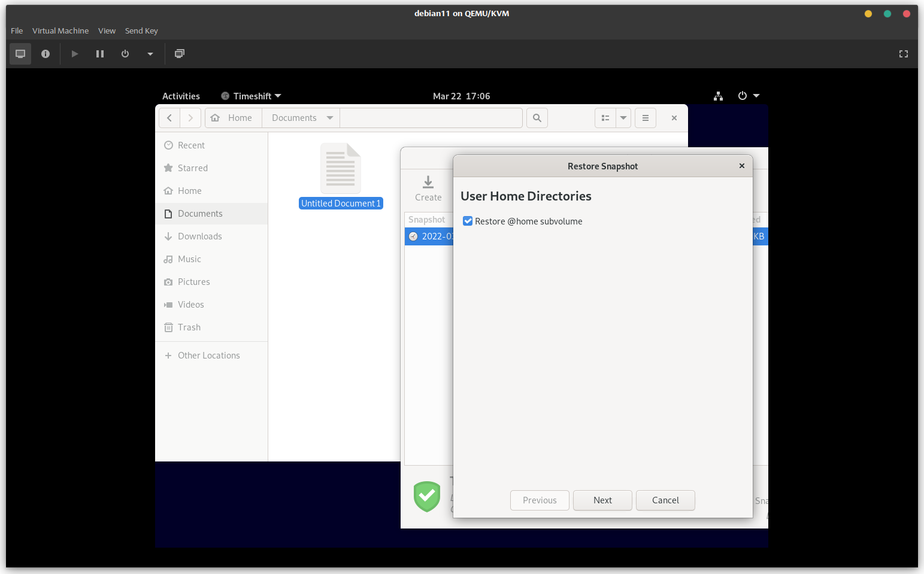Cancel the Restore Snapshot dialog
Viewport: 924px width, 574px height.
tap(665, 500)
